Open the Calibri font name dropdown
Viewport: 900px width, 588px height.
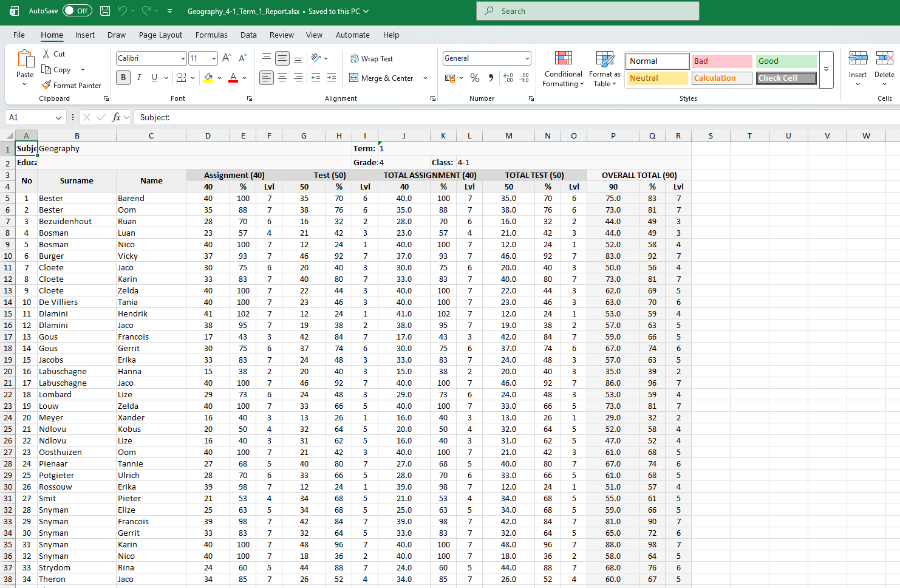[x=183, y=58]
